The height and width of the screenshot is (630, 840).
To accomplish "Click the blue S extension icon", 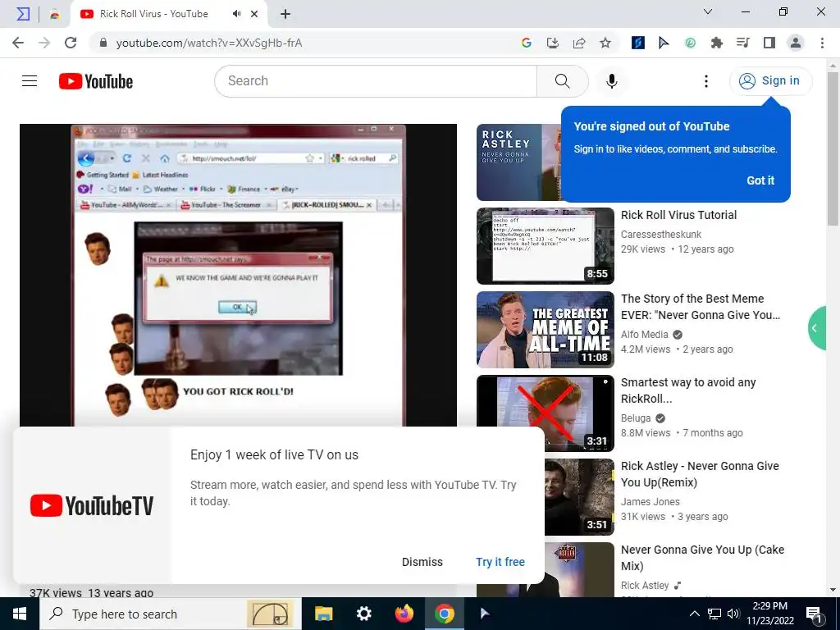I will click(x=637, y=43).
